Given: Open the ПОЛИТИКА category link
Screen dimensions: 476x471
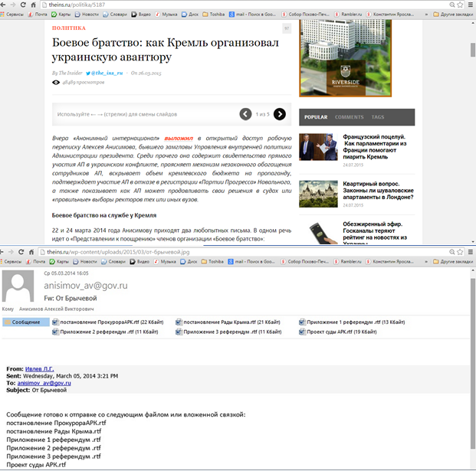Looking at the screenshot, I should 69,28.
